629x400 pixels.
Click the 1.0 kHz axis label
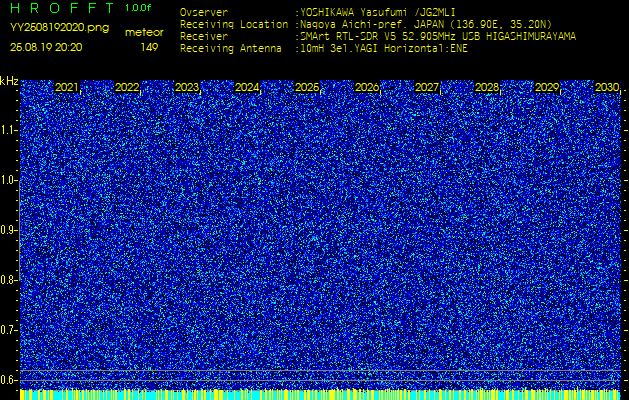point(8,180)
